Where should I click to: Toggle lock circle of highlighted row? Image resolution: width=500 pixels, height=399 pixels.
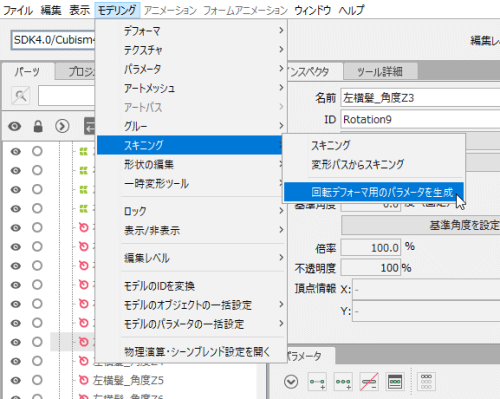coord(37,342)
